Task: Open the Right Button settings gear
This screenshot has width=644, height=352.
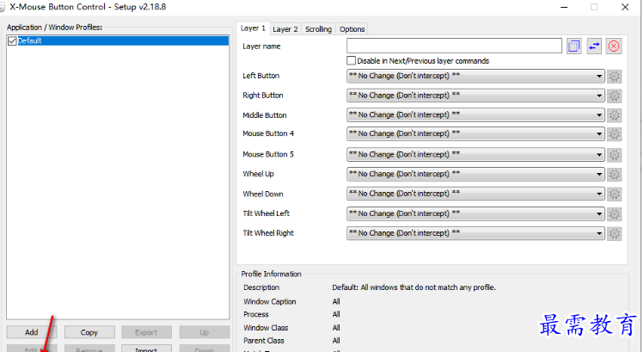Action: (614, 96)
